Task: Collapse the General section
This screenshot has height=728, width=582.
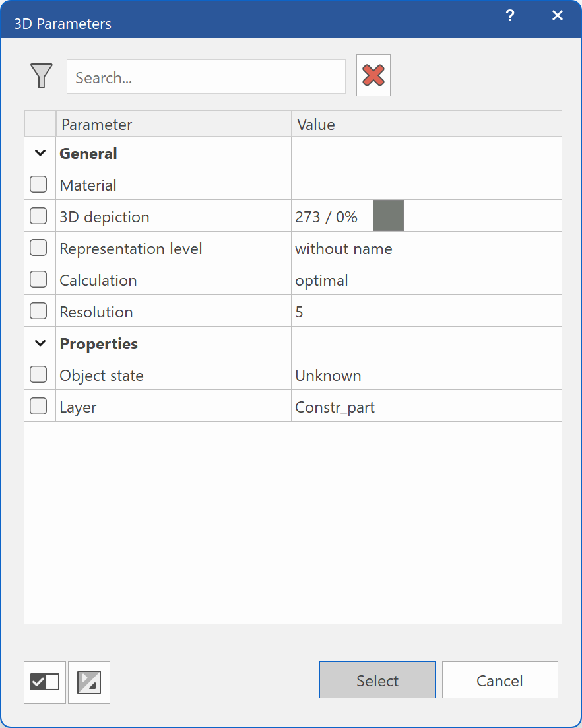Action: (40, 152)
